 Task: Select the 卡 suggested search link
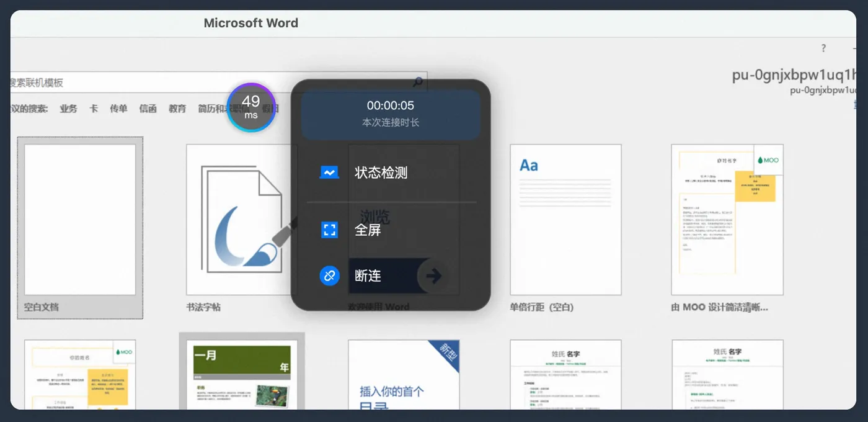(94, 109)
